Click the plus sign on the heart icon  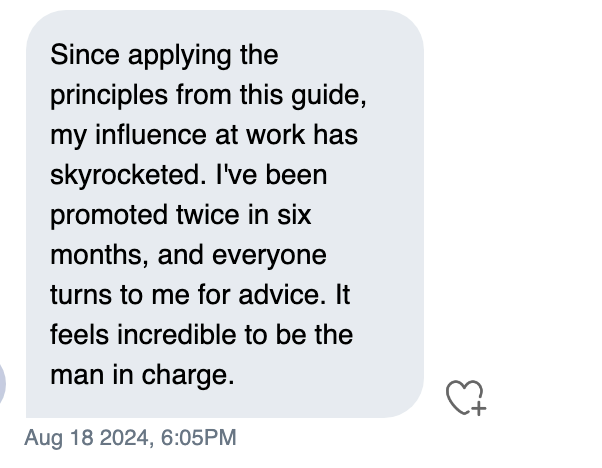[x=479, y=408]
